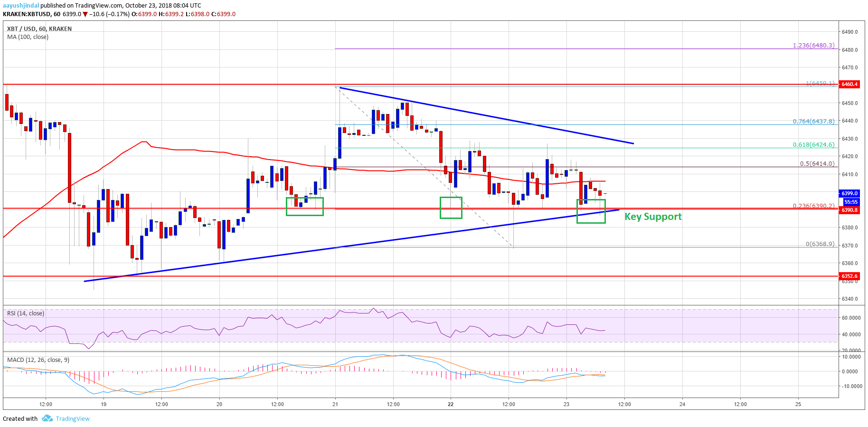
Task: Click the 6399.0 current price label
Action: click(x=849, y=193)
